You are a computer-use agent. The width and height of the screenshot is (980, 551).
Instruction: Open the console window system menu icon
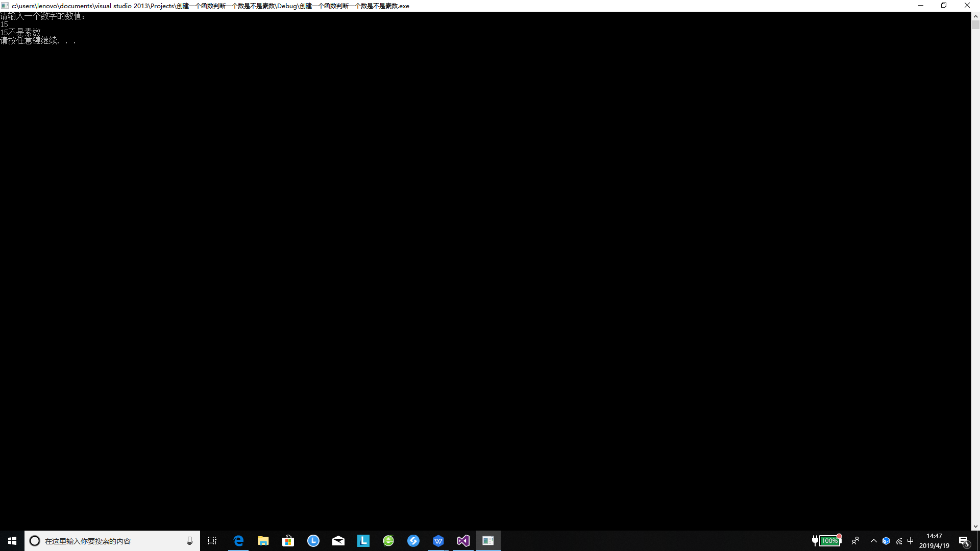5,6
